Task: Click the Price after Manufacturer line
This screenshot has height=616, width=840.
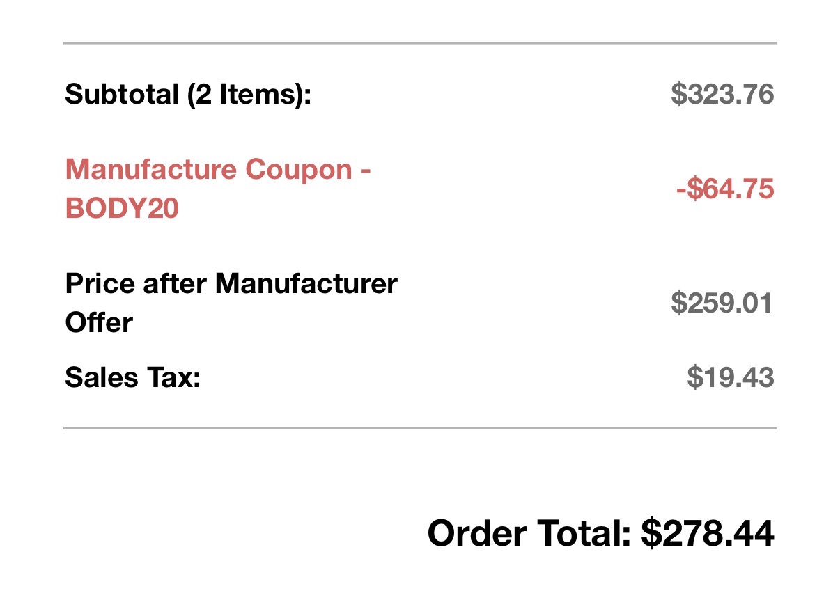Action: pyautogui.click(x=231, y=284)
